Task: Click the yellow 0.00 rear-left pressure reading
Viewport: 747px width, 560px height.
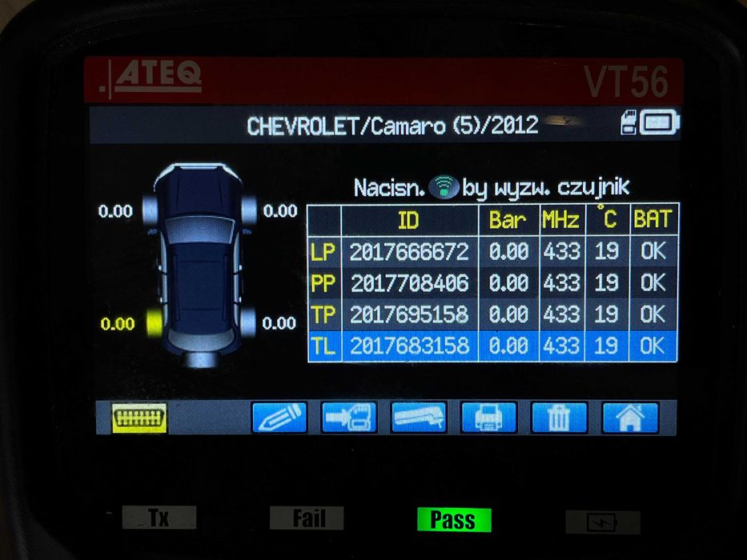Action: pyautogui.click(x=118, y=324)
